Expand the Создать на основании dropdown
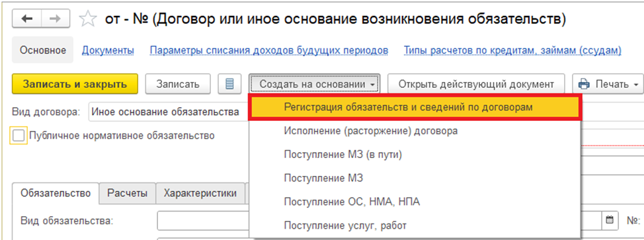The width and height of the screenshot is (644, 240). pos(315,84)
